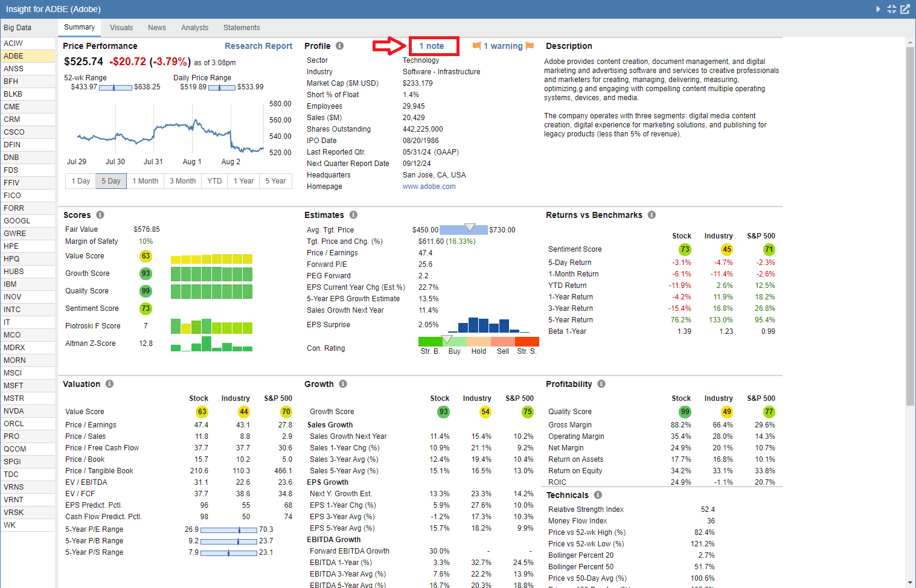
Task: Click the 5-Year P/E Range bar
Action: 229,530
